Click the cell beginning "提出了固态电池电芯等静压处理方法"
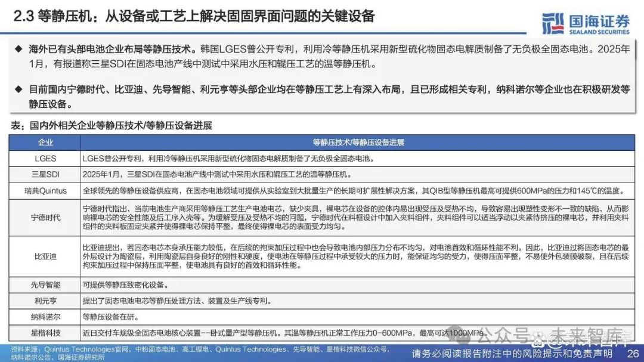Screen dimensions: 644x362 [x=358, y=301]
